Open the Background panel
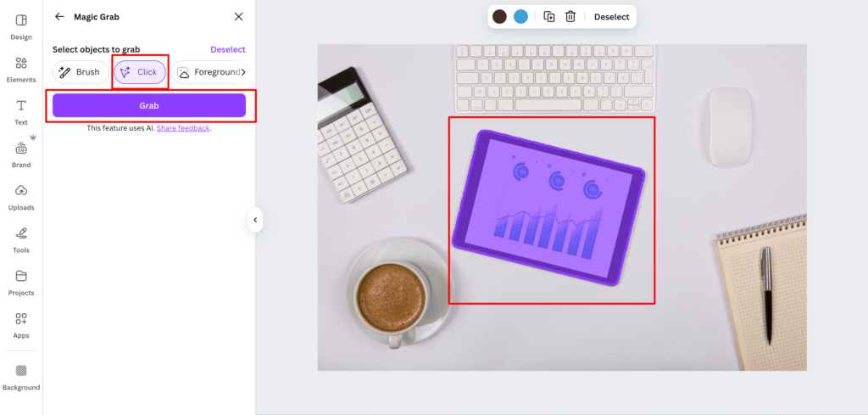868x415 pixels. [x=21, y=376]
